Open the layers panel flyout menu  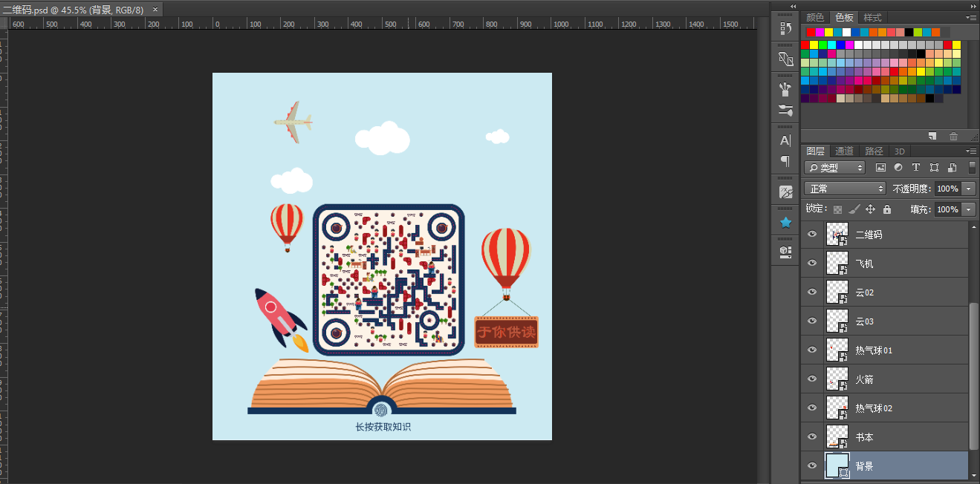[x=971, y=151]
